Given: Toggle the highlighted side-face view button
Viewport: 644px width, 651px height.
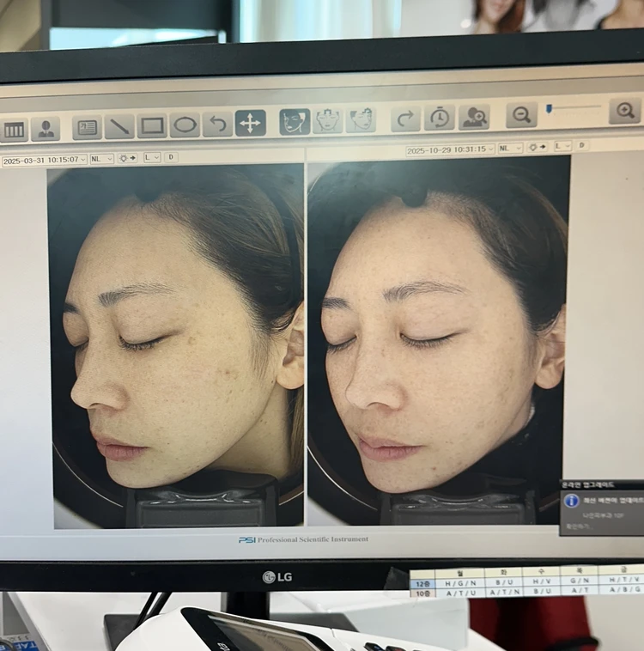Looking at the screenshot, I should tap(295, 121).
